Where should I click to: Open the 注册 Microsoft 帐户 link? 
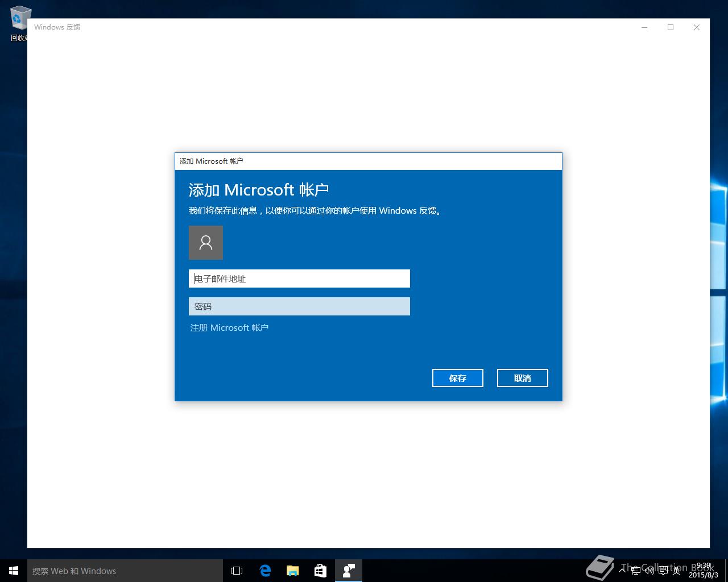229,328
